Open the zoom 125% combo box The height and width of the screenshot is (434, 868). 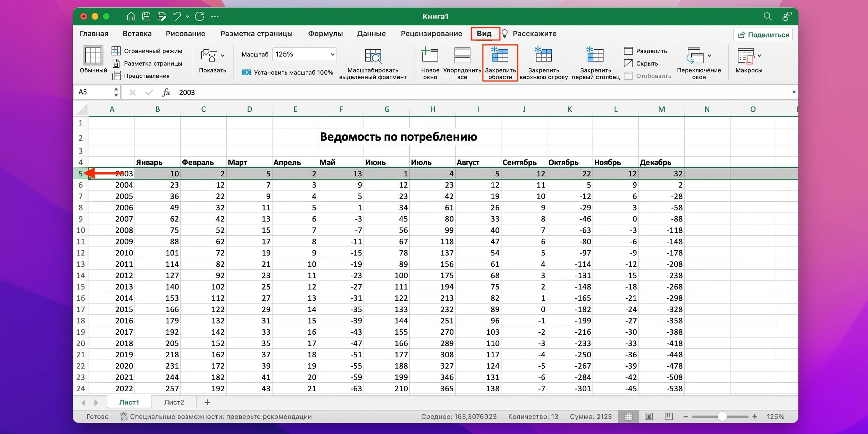point(304,54)
